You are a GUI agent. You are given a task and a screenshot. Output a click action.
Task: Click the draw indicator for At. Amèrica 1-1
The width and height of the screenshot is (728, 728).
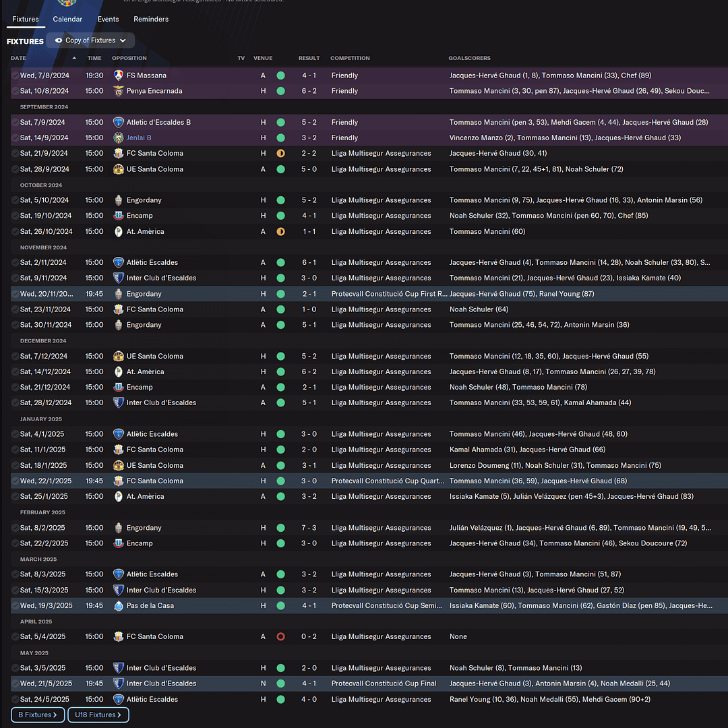280,231
